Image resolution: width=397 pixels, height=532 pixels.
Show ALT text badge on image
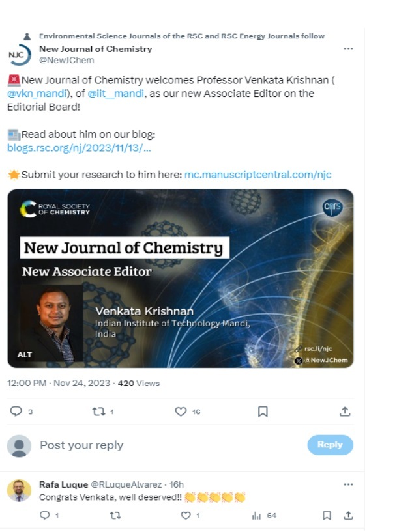click(24, 355)
